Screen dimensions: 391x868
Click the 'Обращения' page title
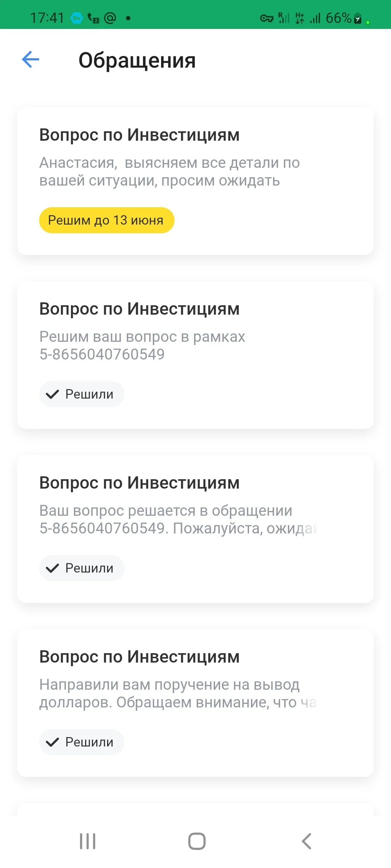point(137,60)
